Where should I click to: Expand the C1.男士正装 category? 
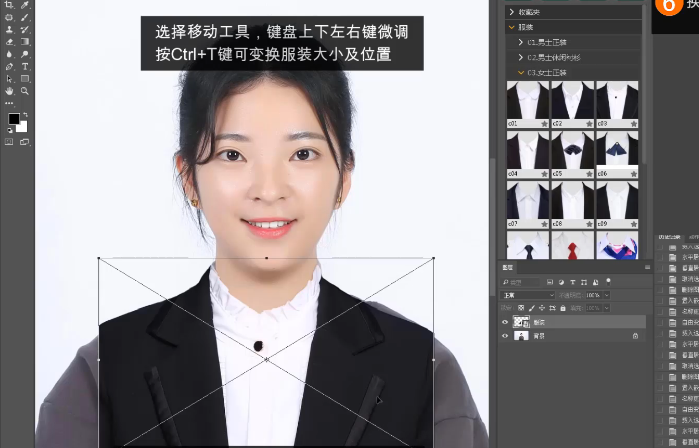pyautogui.click(x=521, y=42)
